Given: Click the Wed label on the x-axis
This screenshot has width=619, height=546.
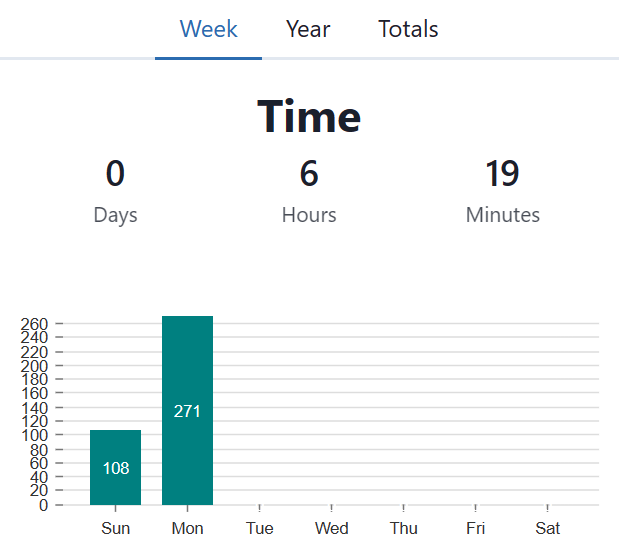Looking at the screenshot, I should (x=332, y=528).
